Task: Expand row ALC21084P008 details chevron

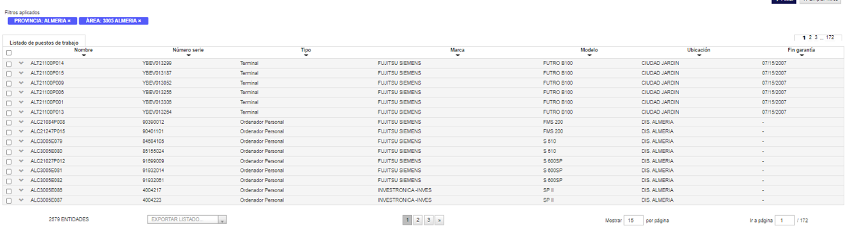Action: [x=21, y=122]
